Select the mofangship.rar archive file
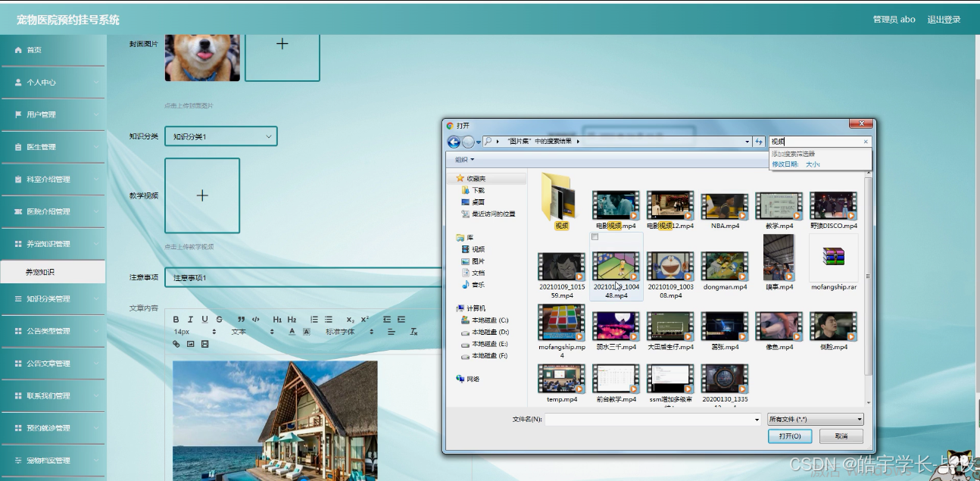Viewport: 980px width, 481px height. click(834, 264)
